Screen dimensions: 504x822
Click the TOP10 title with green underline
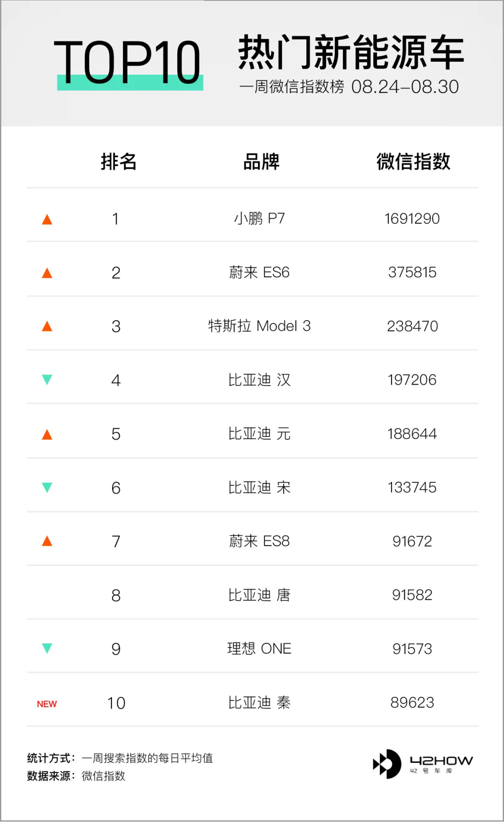(129, 63)
